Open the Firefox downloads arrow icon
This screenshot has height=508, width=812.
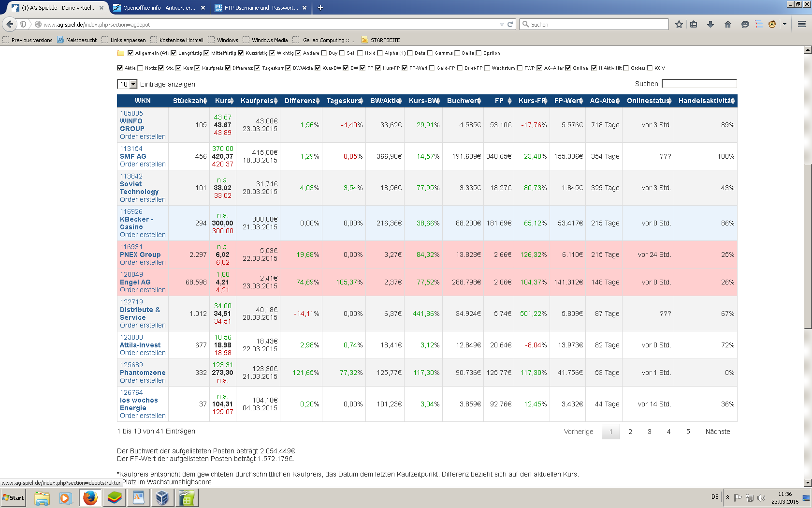(710, 24)
